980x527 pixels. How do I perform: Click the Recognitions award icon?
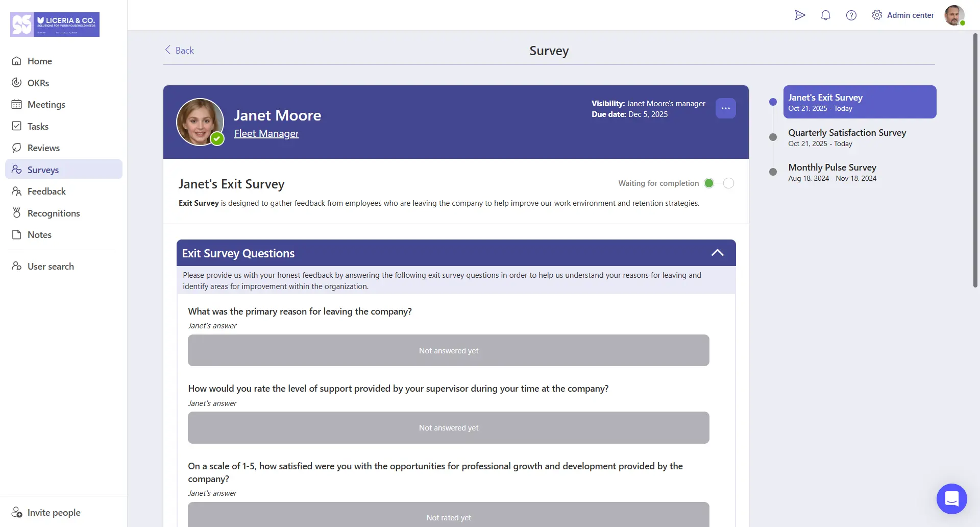point(17,212)
